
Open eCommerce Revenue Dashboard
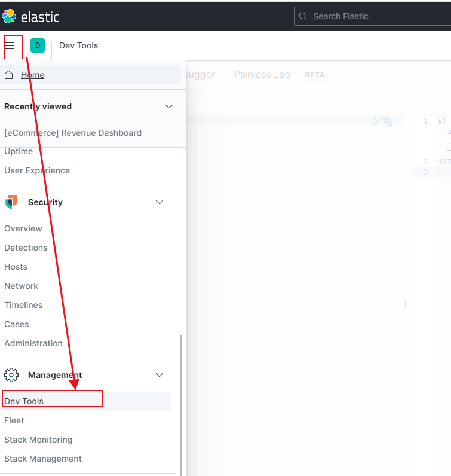point(73,133)
